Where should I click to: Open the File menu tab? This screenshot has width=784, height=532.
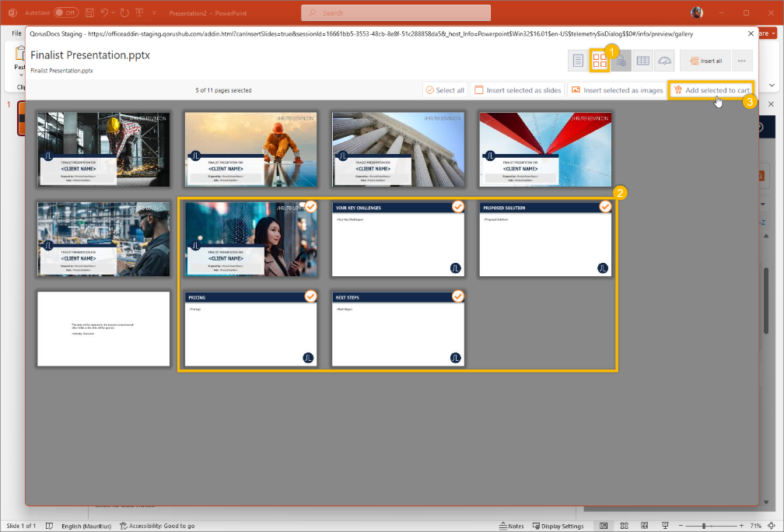[16, 33]
